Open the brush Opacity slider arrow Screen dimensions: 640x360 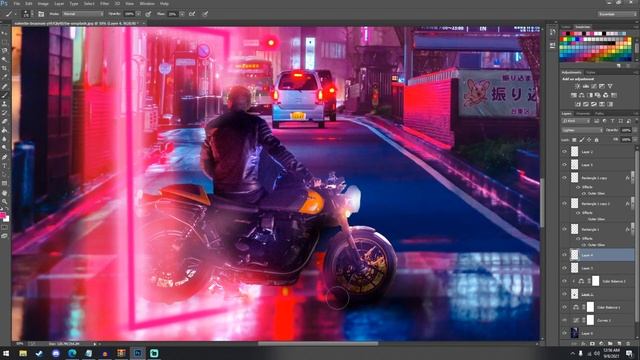(138, 13)
